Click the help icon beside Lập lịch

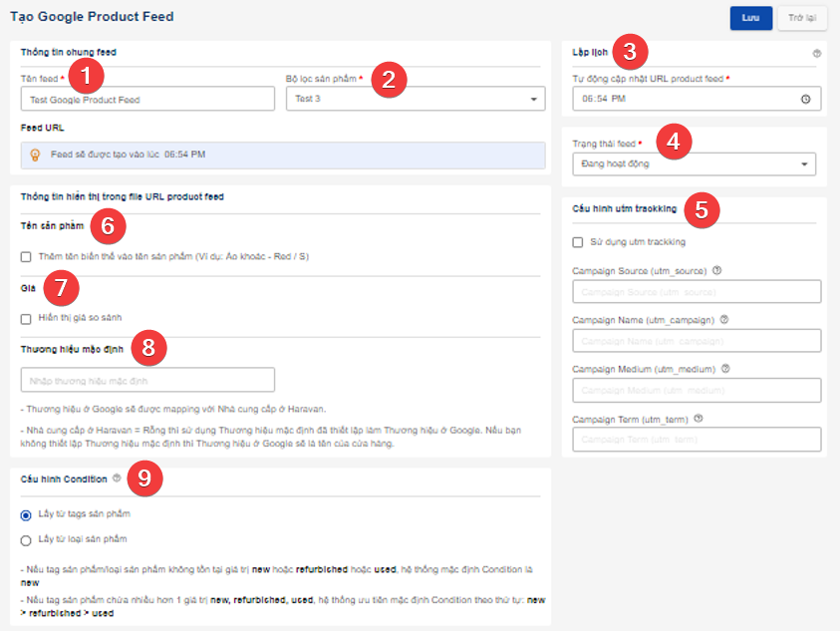coord(817,54)
